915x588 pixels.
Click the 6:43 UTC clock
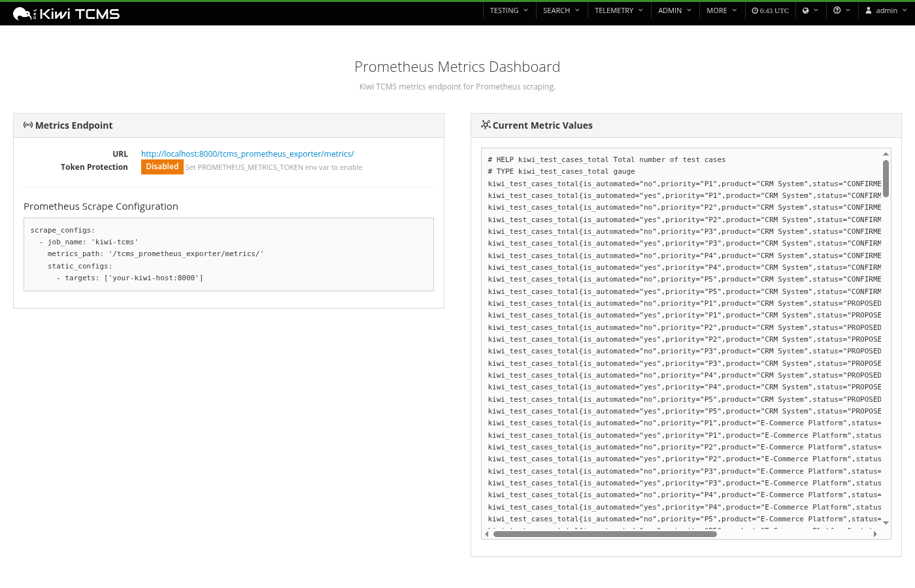tap(770, 10)
